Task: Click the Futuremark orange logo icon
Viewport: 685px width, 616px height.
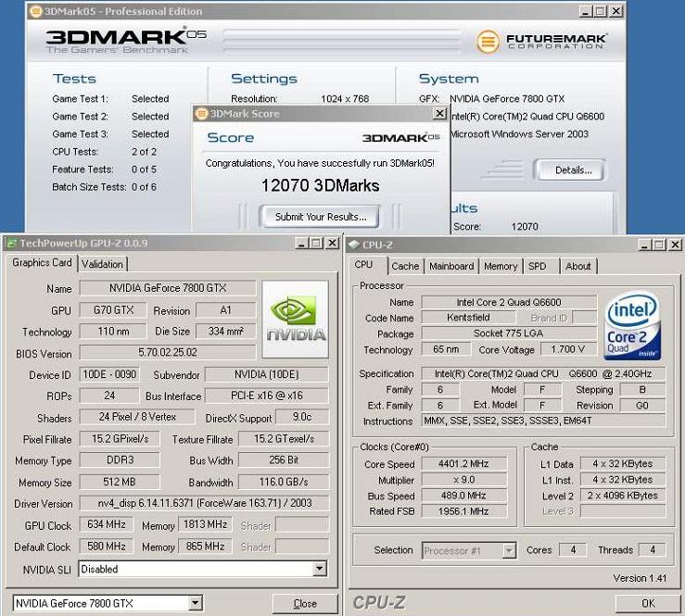Action: (488, 42)
